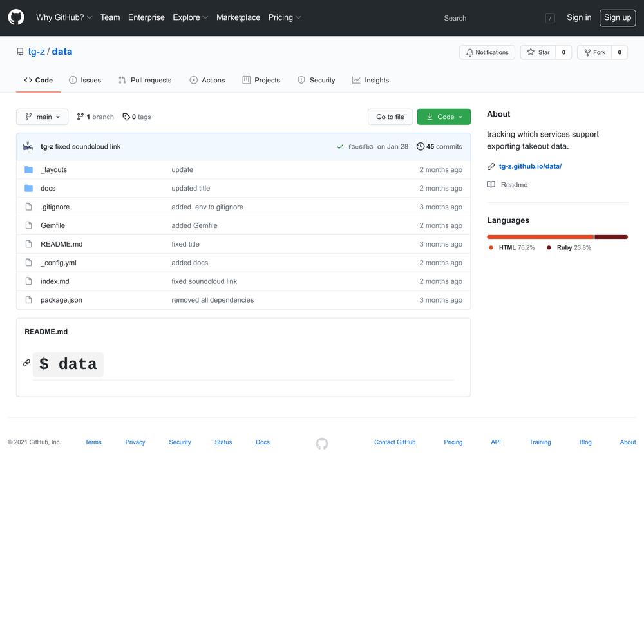Click the commit history clock icon

pos(420,147)
